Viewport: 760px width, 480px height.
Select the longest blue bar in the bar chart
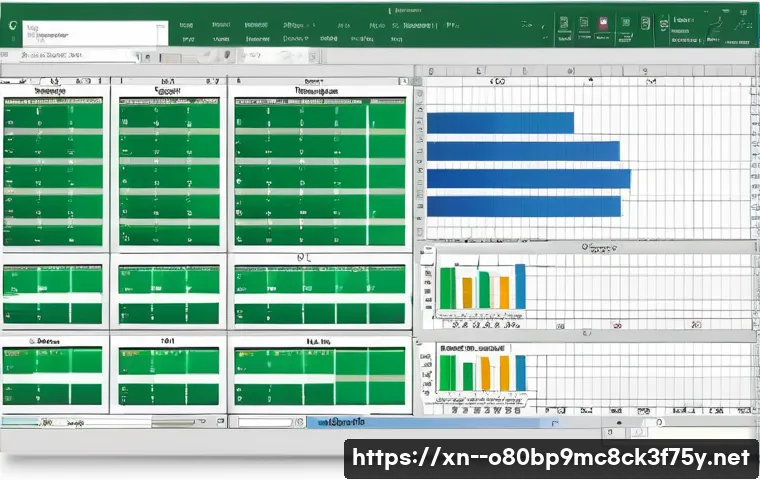point(528,178)
